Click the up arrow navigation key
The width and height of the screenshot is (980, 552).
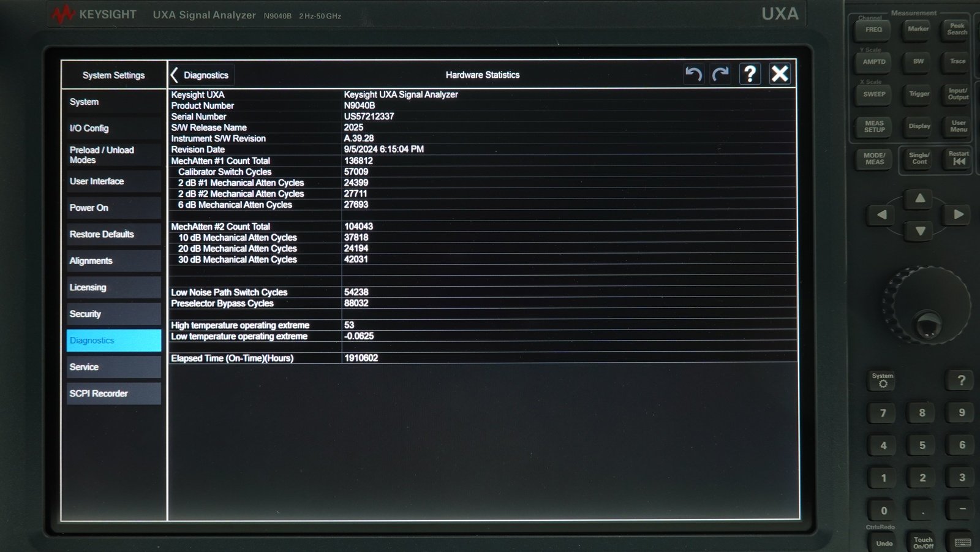coord(920,198)
